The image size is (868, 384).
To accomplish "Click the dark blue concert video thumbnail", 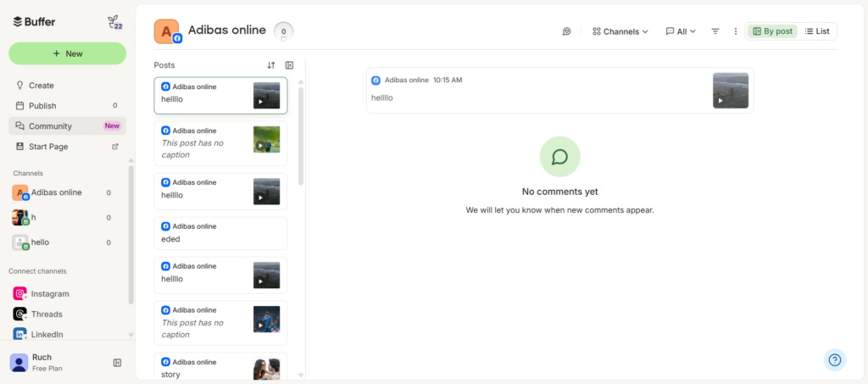I will 266,320.
